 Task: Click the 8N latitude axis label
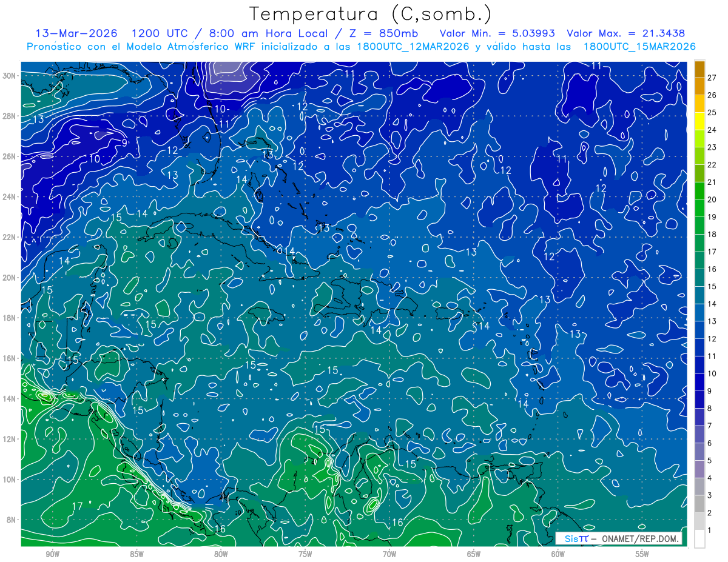[x=12, y=520]
